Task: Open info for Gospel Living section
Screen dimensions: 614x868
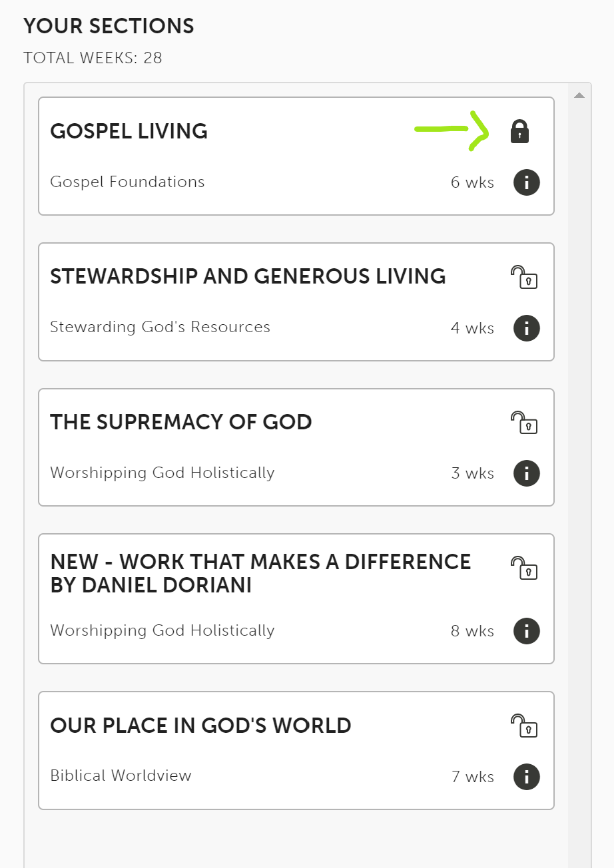Action: tap(527, 182)
